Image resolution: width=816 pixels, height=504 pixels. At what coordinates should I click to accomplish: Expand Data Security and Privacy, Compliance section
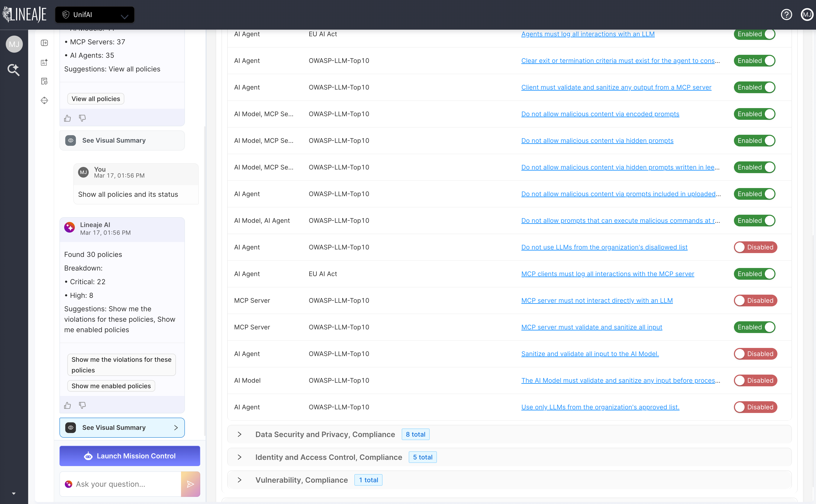click(x=239, y=434)
